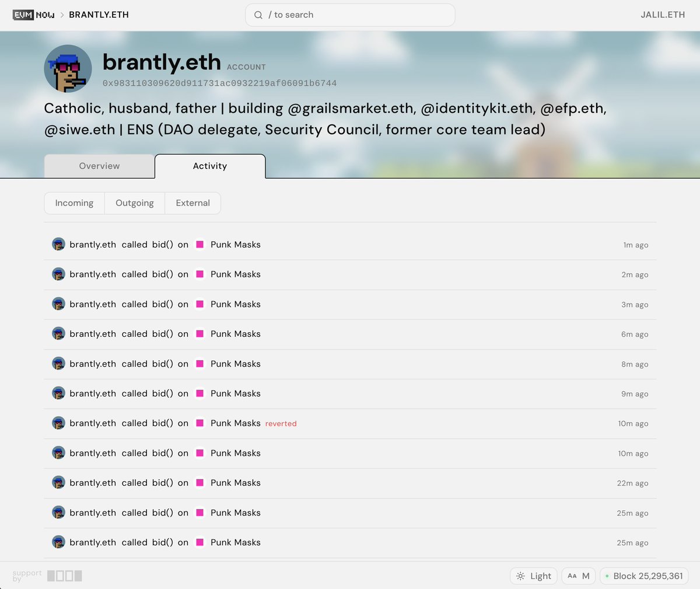This screenshot has width=700, height=589.
Task: Click bid() in the 3m ago row
Action: tap(163, 304)
